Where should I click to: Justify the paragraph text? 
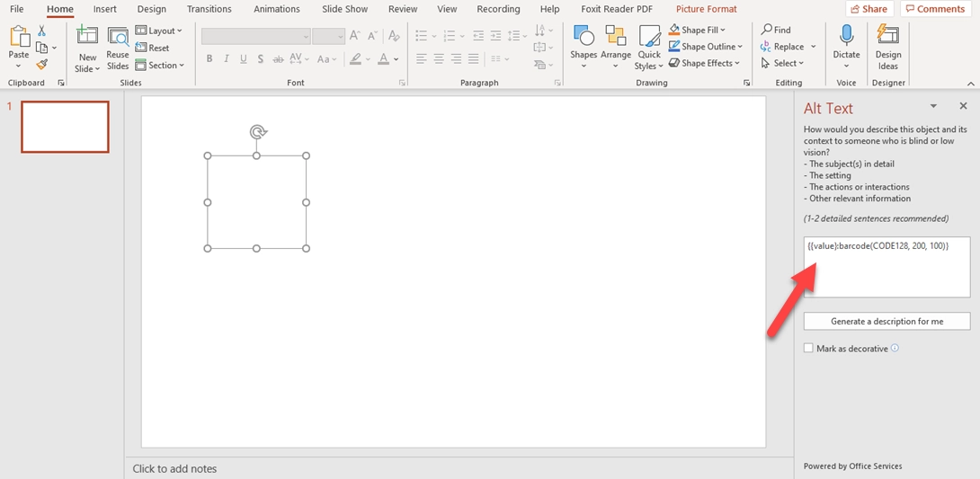473,58
